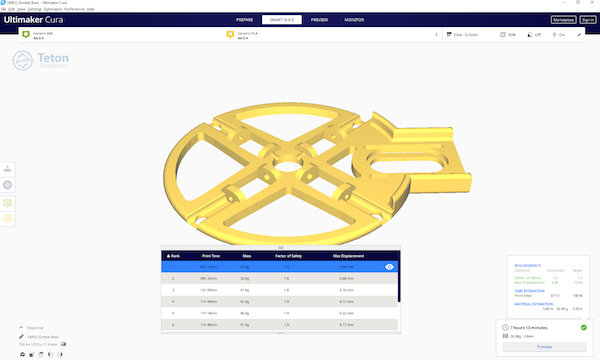The image size is (600, 360).
Task: Switch to 3D perspective view icon
Action: [x=23, y=354]
